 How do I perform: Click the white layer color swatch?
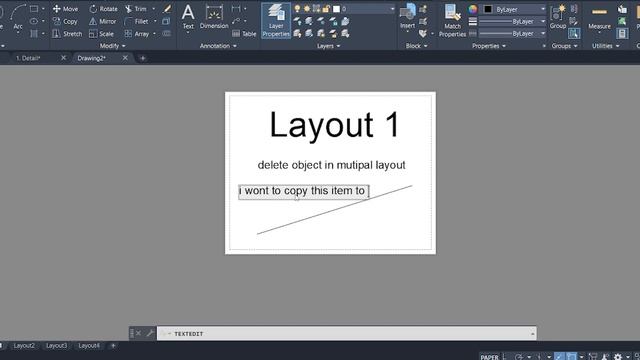[336, 9]
